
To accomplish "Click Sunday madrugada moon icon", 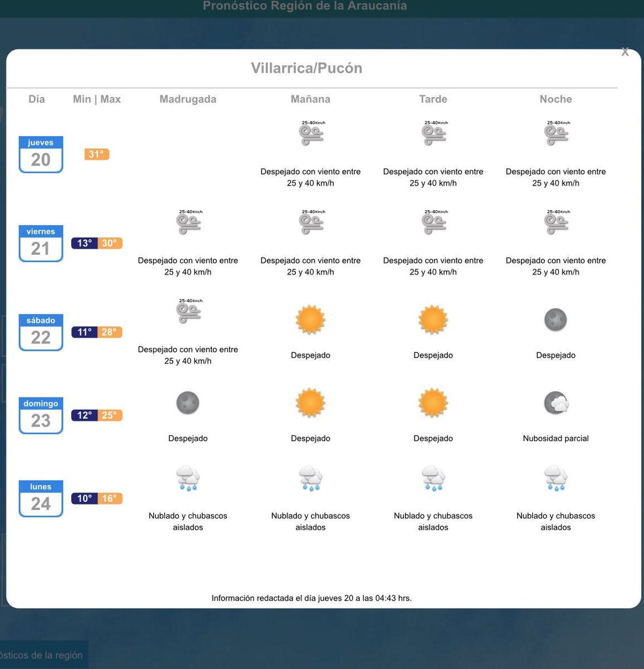I will click(x=188, y=403).
